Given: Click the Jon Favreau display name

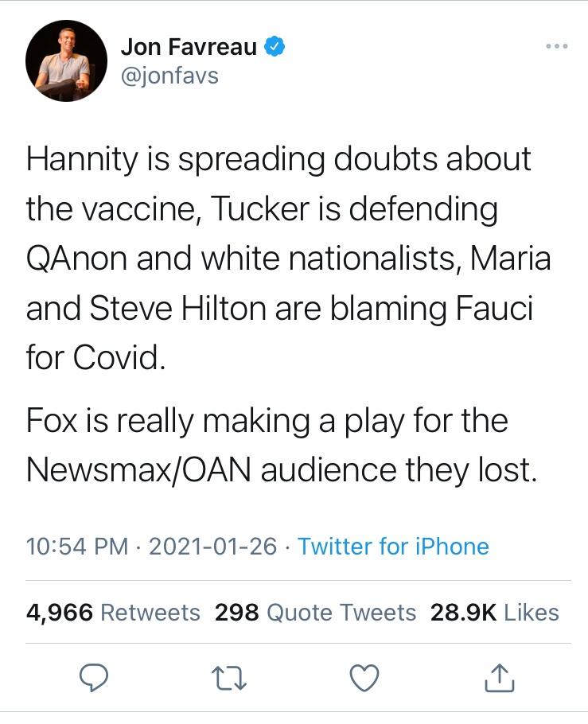Looking at the screenshot, I should 189,45.
